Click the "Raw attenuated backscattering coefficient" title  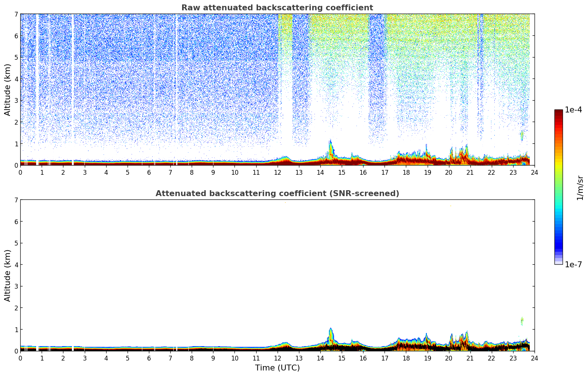277,8
